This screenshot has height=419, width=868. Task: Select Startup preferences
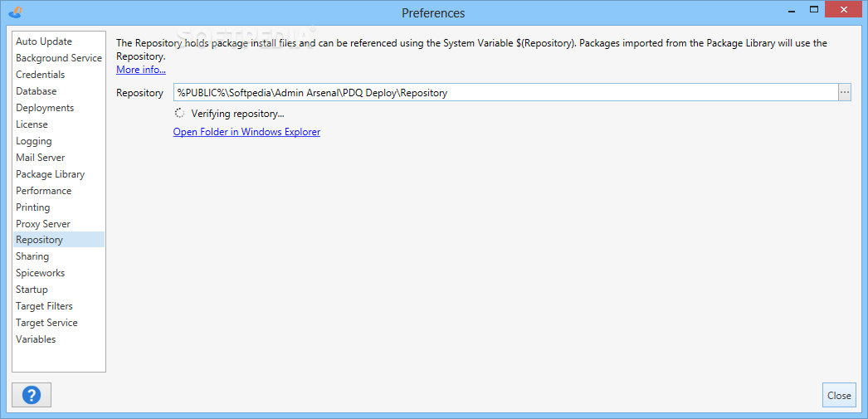[x=59, y=290]
